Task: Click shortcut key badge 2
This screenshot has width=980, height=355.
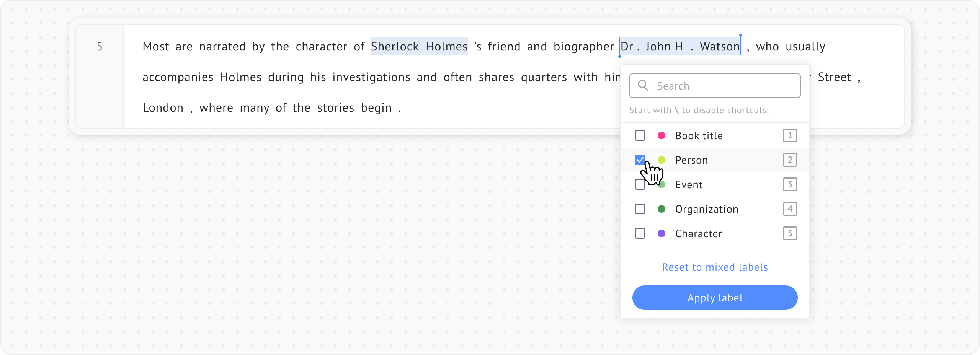Action: coord(790,160)
